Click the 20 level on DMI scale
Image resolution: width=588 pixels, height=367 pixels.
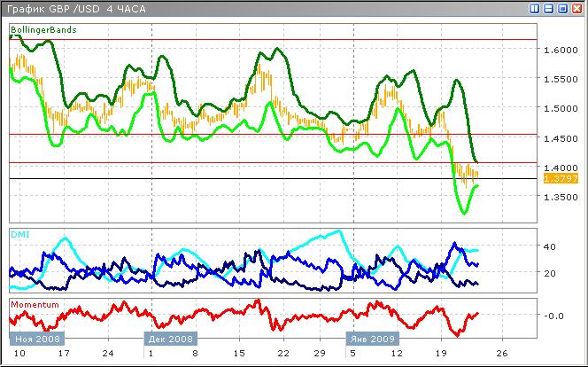549,273
